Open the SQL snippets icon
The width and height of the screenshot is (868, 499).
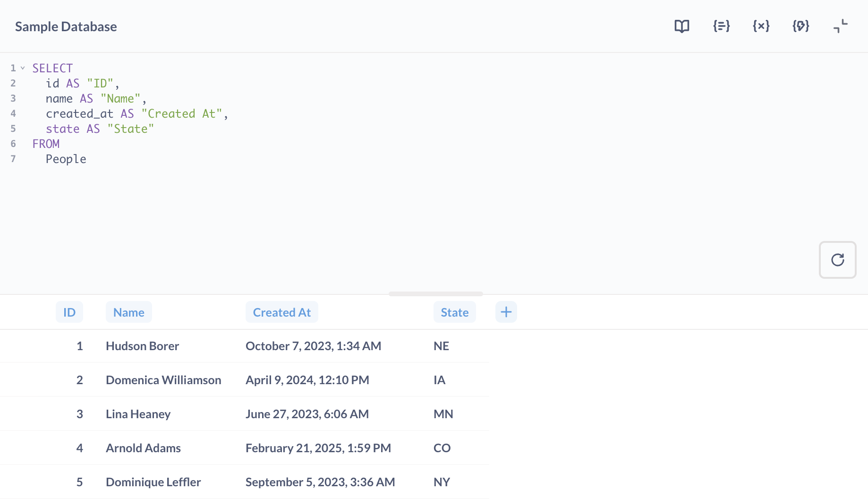coord(800,26)
